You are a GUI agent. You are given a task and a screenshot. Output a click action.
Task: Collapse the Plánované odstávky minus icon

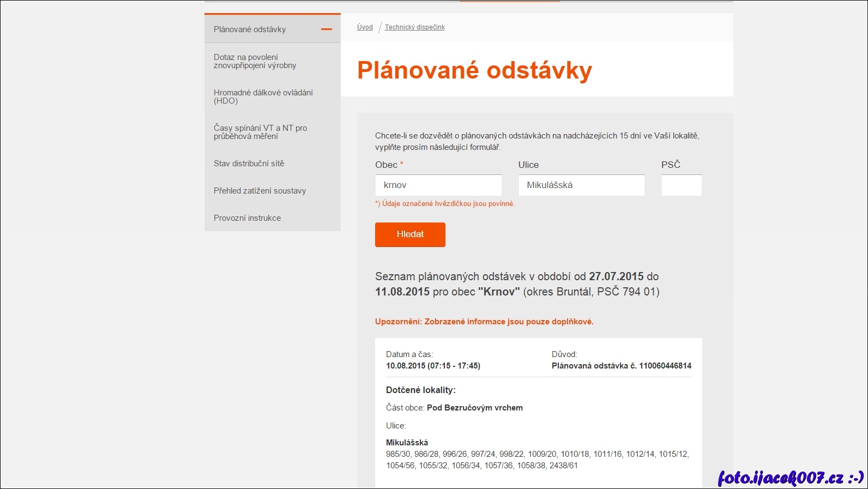pos(326,29)
